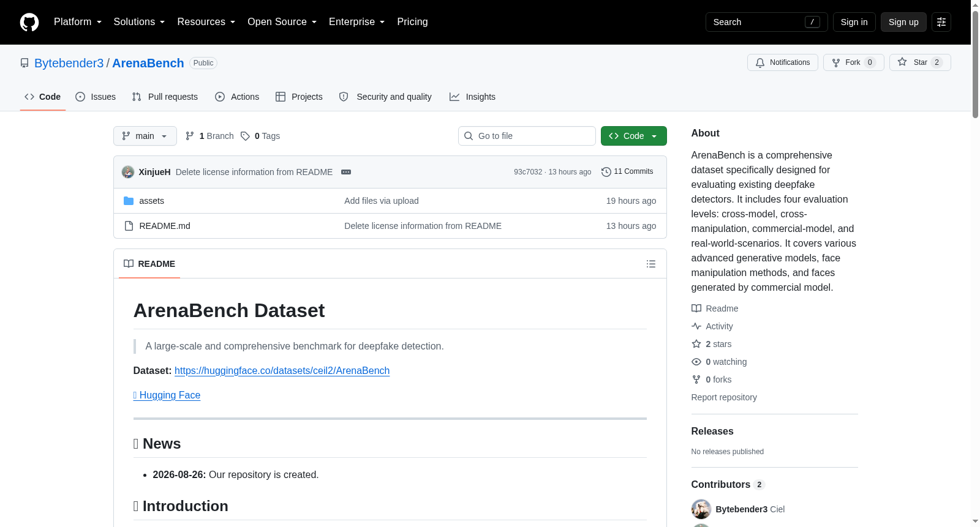
Task: Click the Report repository link
Action: [x=724, y=397]
